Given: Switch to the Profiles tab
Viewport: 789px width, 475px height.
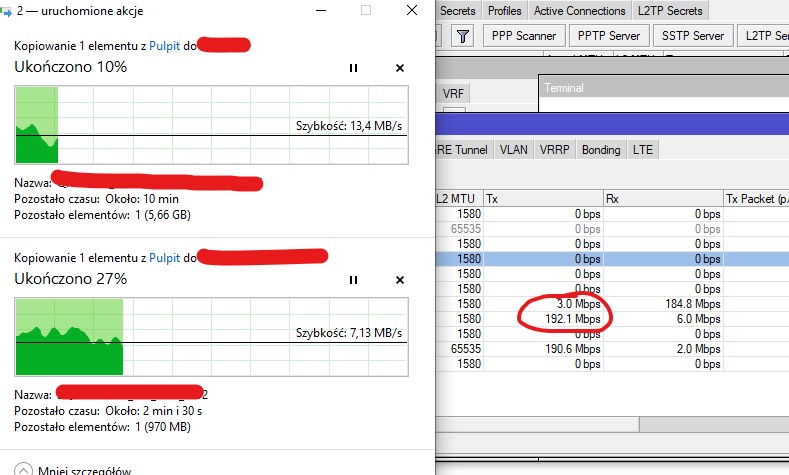Looking at the screenshot, I should [504, 11].
